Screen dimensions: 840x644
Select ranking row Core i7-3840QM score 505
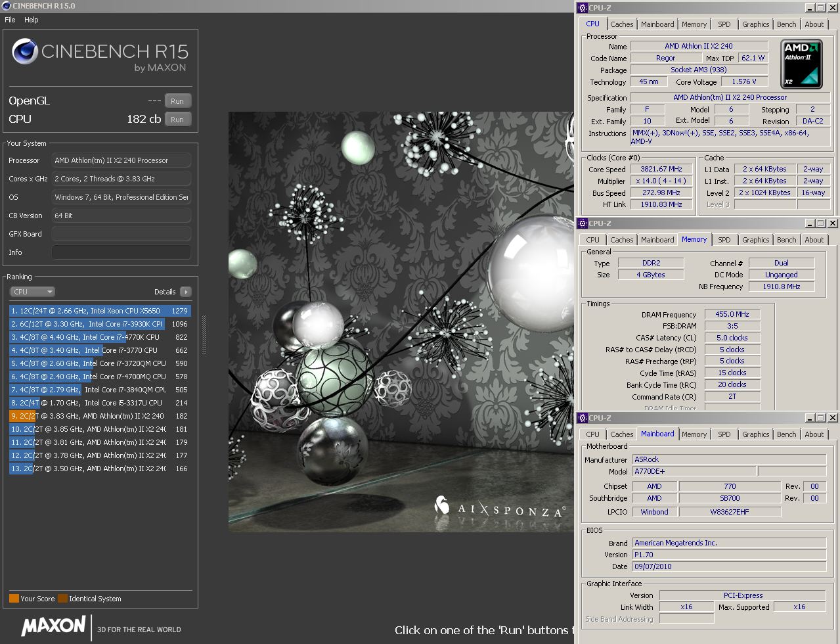click(x=100, y=390)
